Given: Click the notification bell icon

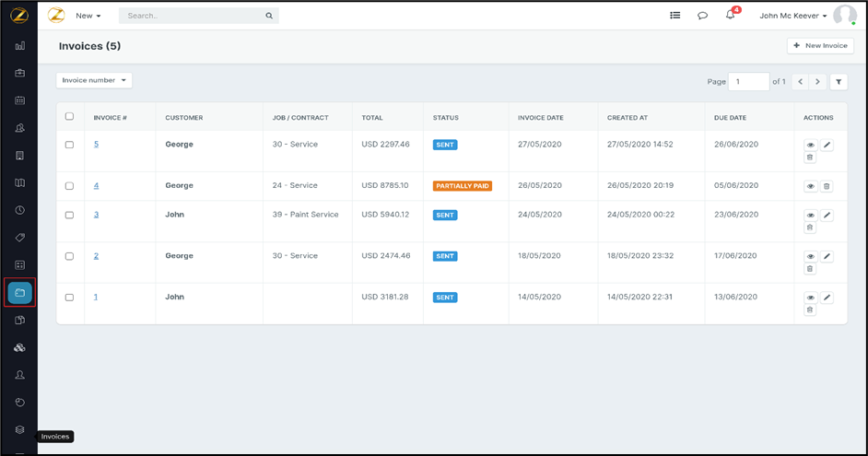Looking at the screenshot, I should pos(730,16).
